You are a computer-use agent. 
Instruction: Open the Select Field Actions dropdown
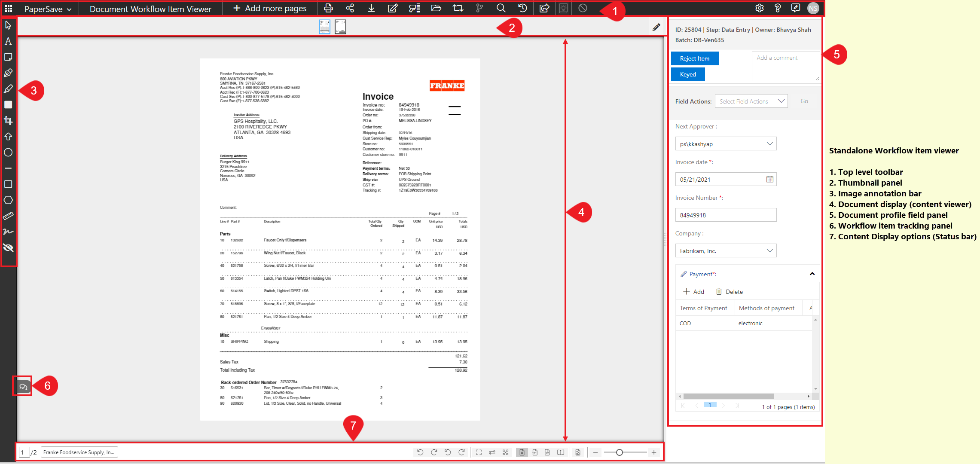pos(751,101)
